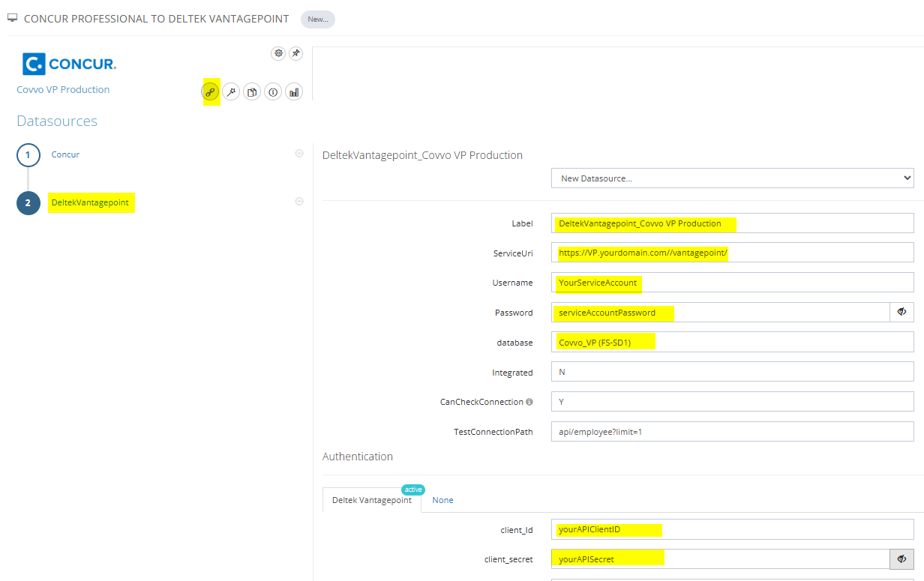Click info icon beside CanCheckConnection label
The width and height of the screenshot is (924, 581).
pos(529,402)
